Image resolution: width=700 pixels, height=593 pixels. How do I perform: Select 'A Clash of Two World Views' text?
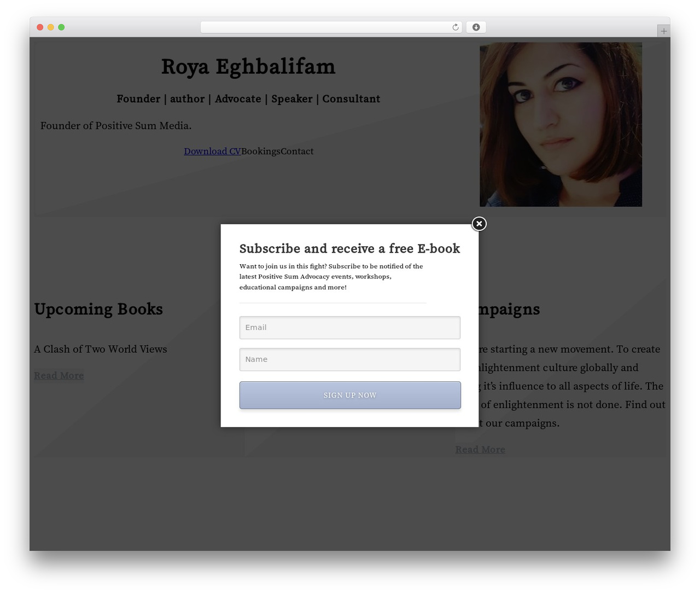tap(101, 349)
